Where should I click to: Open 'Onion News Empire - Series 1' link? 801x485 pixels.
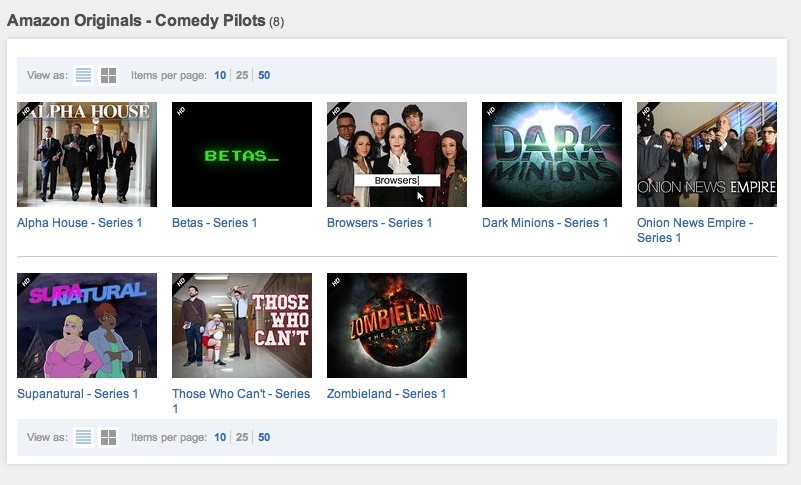pos(695,230)
